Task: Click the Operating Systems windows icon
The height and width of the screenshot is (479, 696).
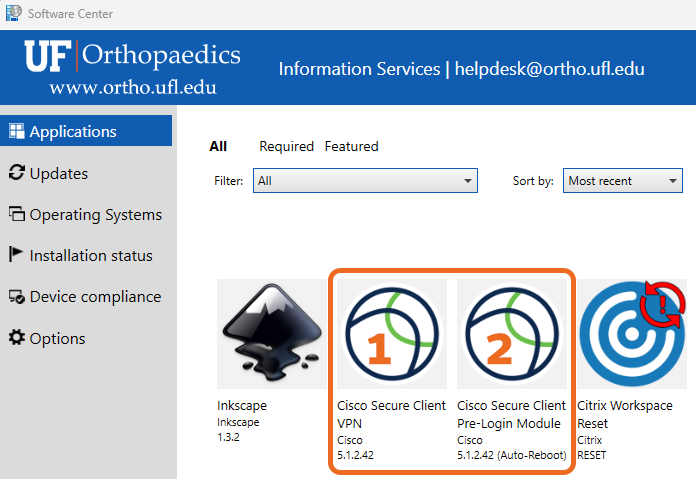Action: [x=17, y=214]
